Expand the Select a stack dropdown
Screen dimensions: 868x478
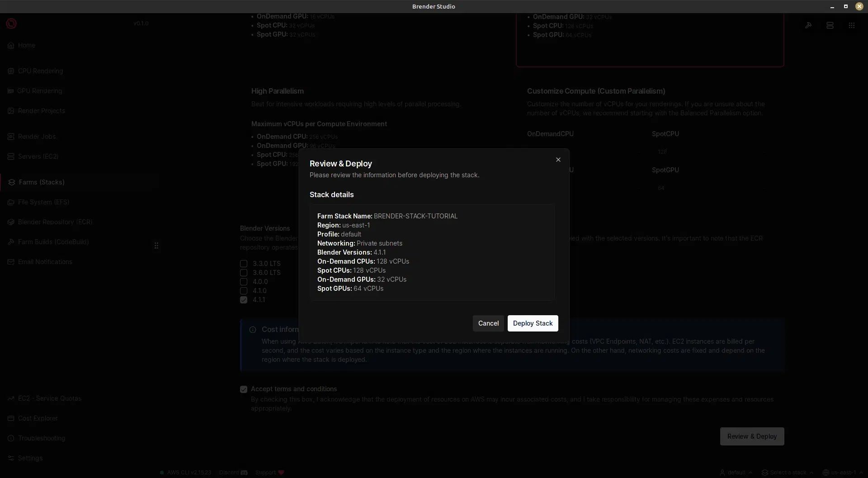coord(787,472)
